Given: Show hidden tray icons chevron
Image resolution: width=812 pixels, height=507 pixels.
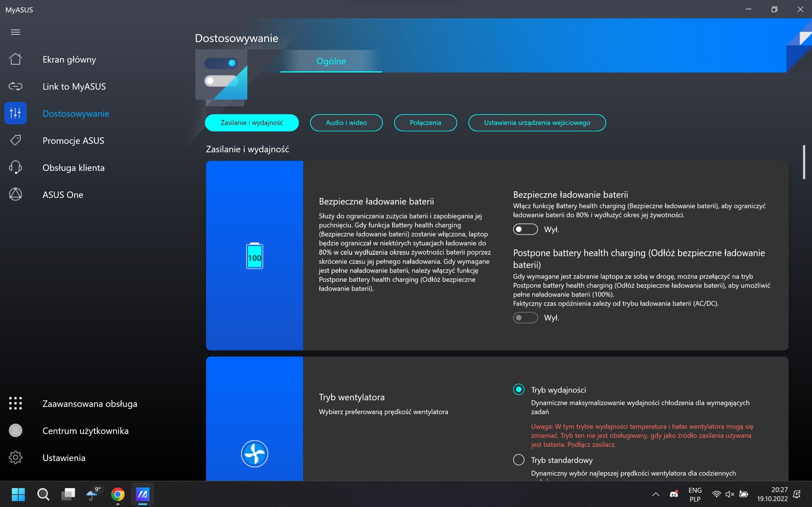Looking at the screenshot, I should [x=656, y=494].
